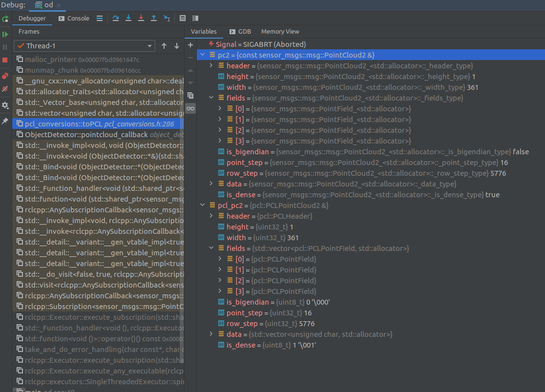Open the Memory View tab
Image resolution: width=545 pixels, height=392 pixels.
pos(280,31)
